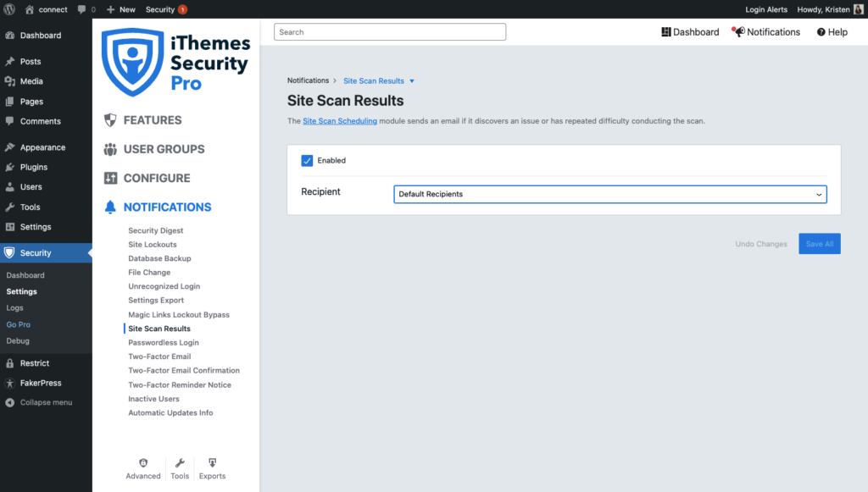Follow the Site Scan Scheduling link
868x492 pixels.
[340, 121]
